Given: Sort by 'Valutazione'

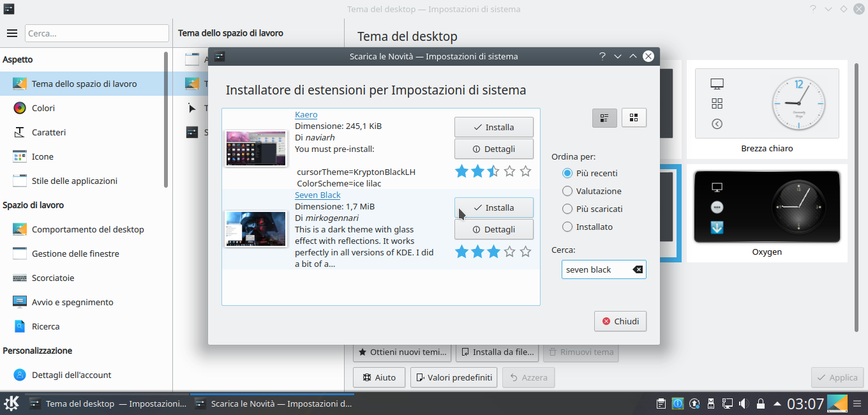Looking at the screenshot, I should (592, 191).
